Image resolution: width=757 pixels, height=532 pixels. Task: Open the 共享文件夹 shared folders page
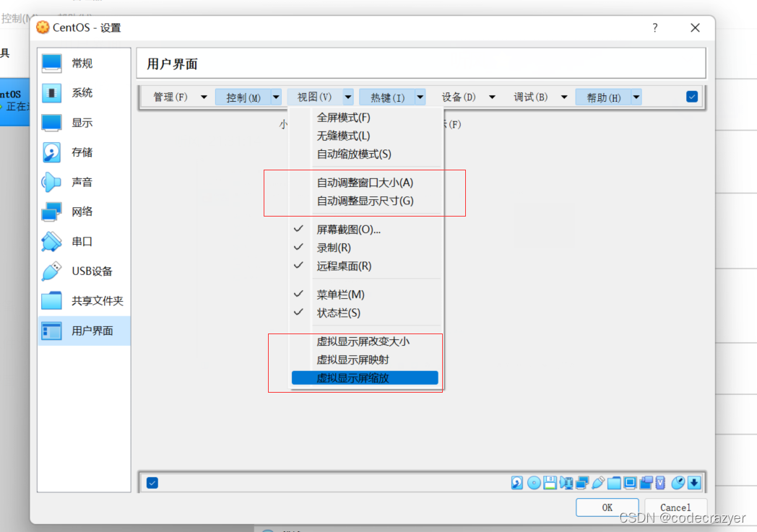coord(84,301)
